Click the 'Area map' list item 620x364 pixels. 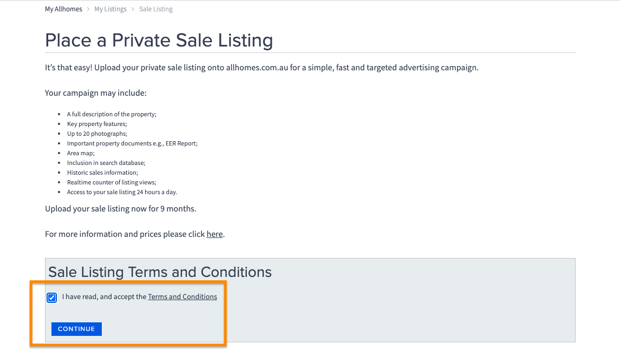tap(81, 153)
